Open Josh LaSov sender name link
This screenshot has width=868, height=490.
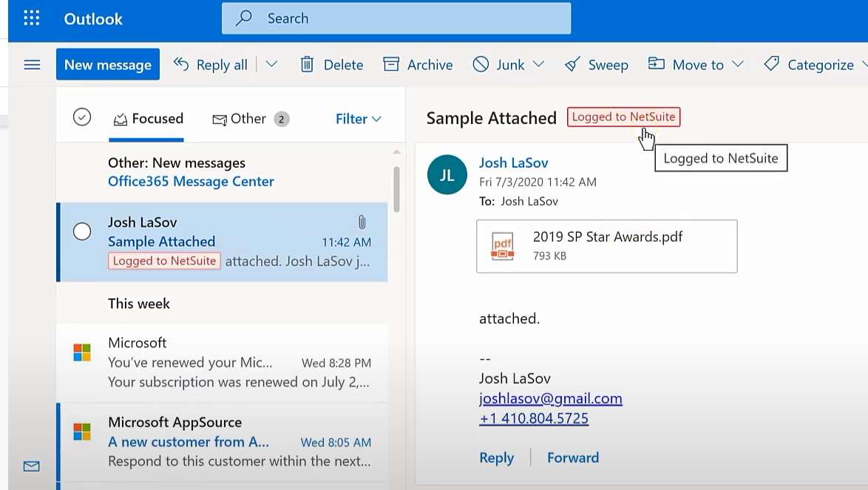(x=514, y=163)
